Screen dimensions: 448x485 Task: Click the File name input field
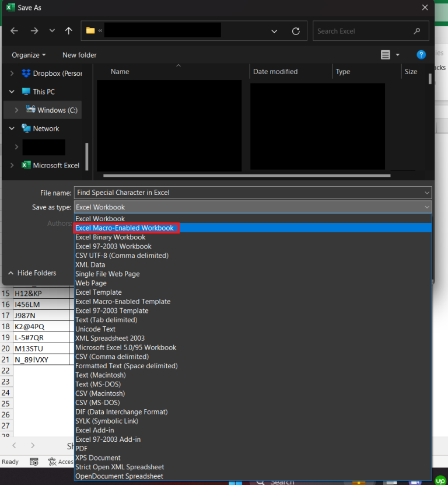pyautogui.click(x=248, y=193)
